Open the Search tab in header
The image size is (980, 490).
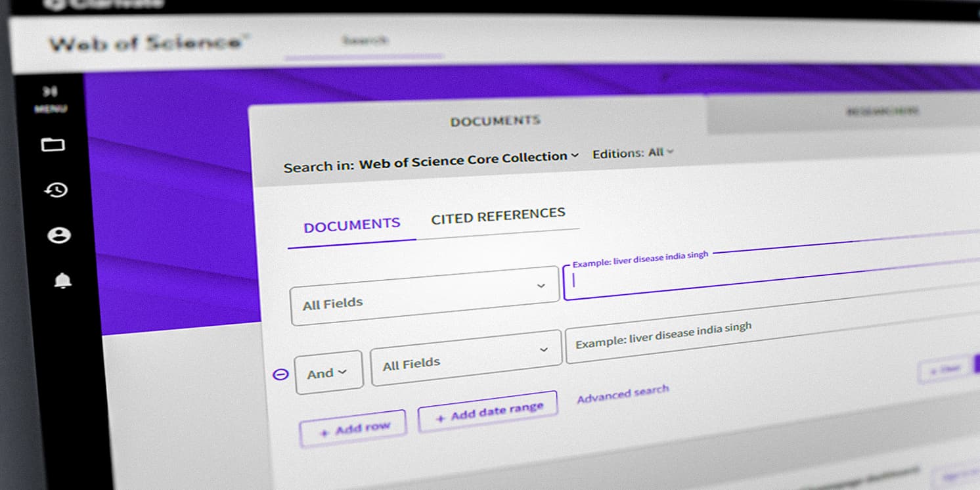click(x=365, y=41)
